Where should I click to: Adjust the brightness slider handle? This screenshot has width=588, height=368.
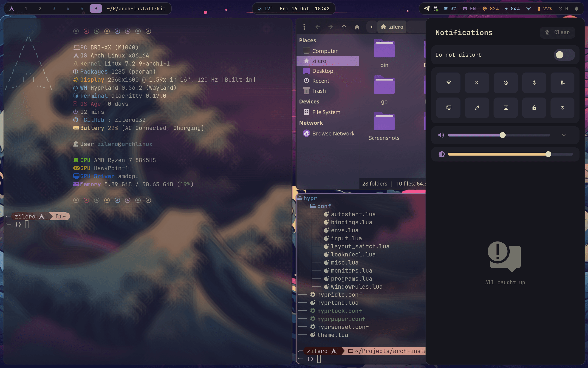(548, 154)
